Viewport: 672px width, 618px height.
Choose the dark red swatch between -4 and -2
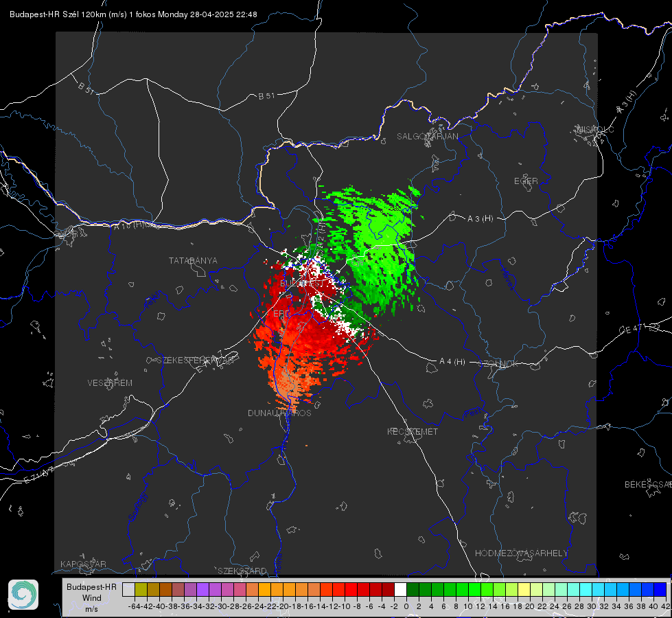pyautogui.click(x=388, y=589)
